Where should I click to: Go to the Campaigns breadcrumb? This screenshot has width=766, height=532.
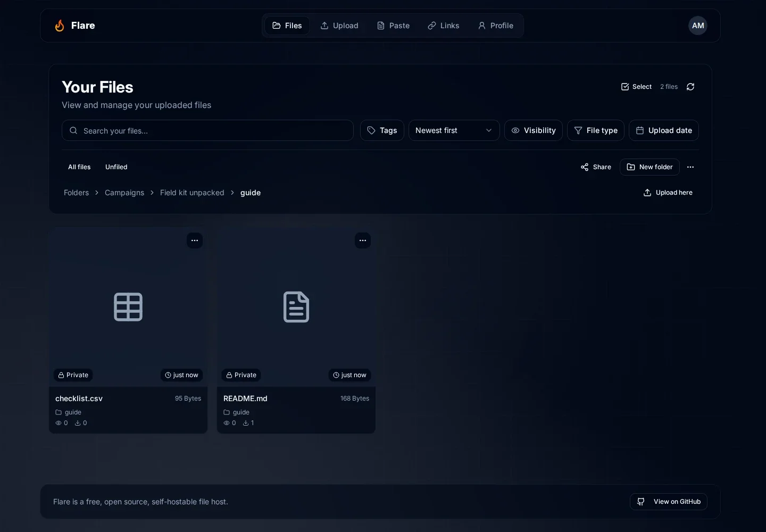click(x=124, y=193)
